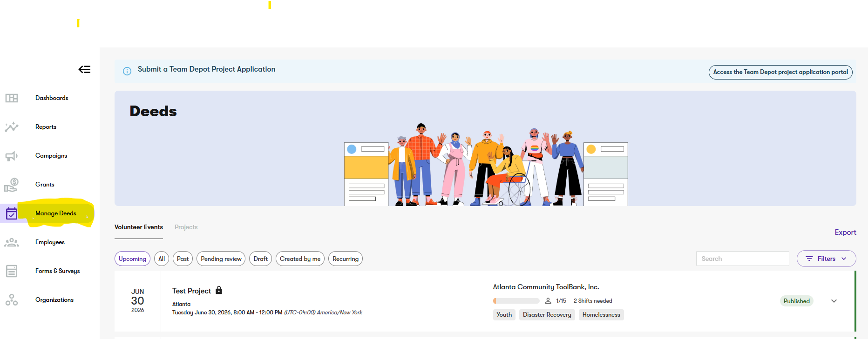Click the Deeds page heading

click(153, 111)
